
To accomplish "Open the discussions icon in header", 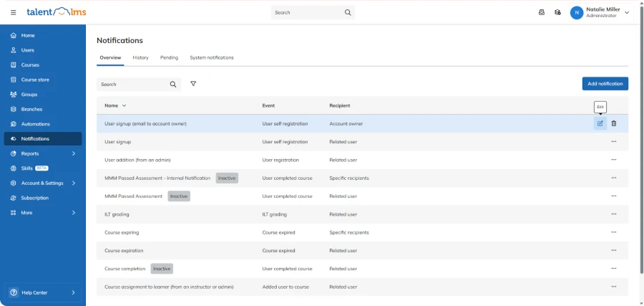I will (x=557, y=12).
